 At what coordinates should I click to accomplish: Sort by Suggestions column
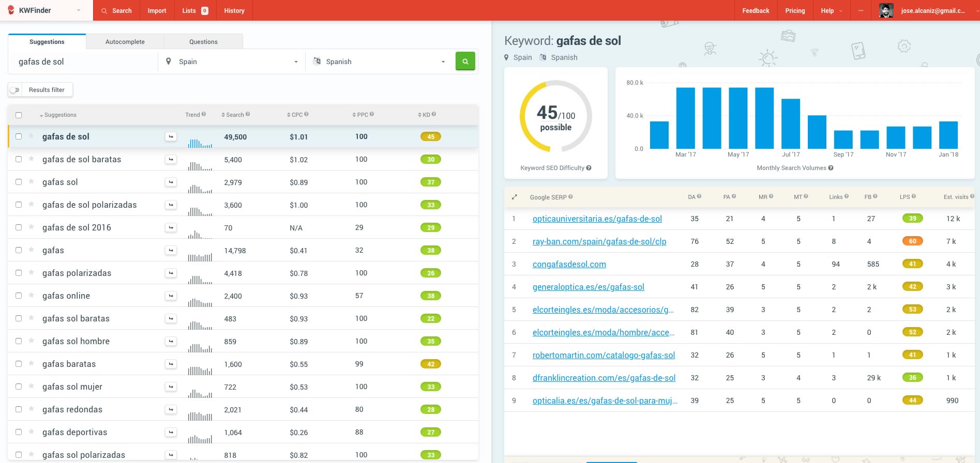point(58,115)
